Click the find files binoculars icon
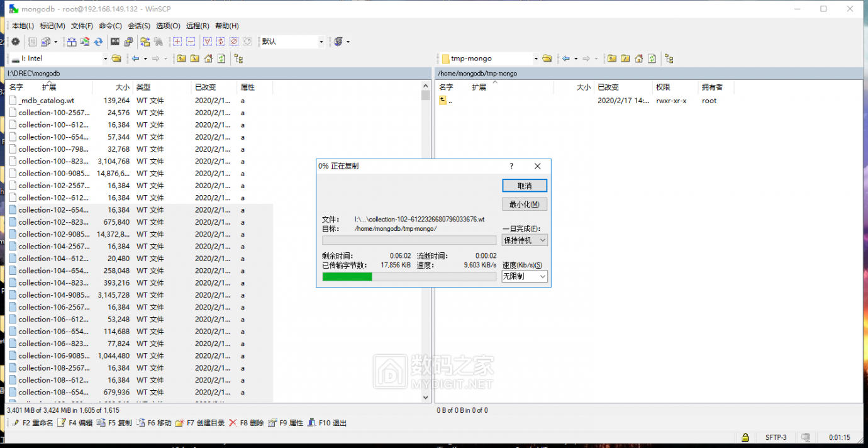Screen dimensions: 868x448 tap(159, 42)
